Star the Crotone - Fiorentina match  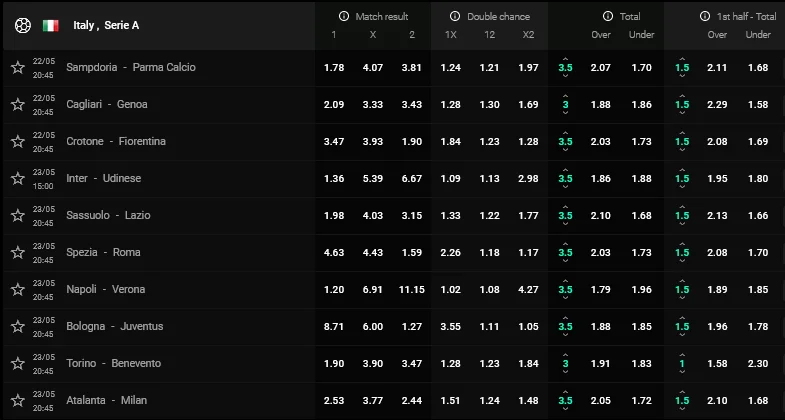17,142
